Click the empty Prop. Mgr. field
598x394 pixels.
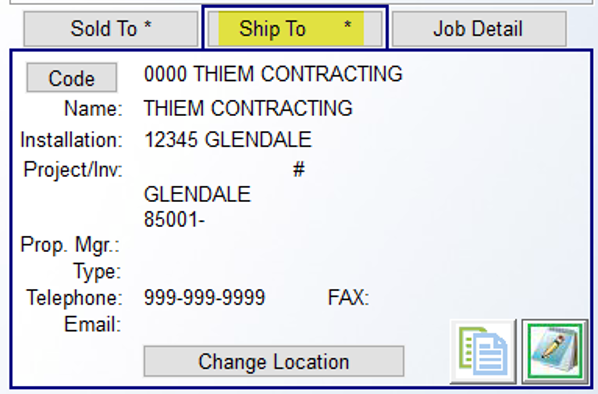(267, 244)
